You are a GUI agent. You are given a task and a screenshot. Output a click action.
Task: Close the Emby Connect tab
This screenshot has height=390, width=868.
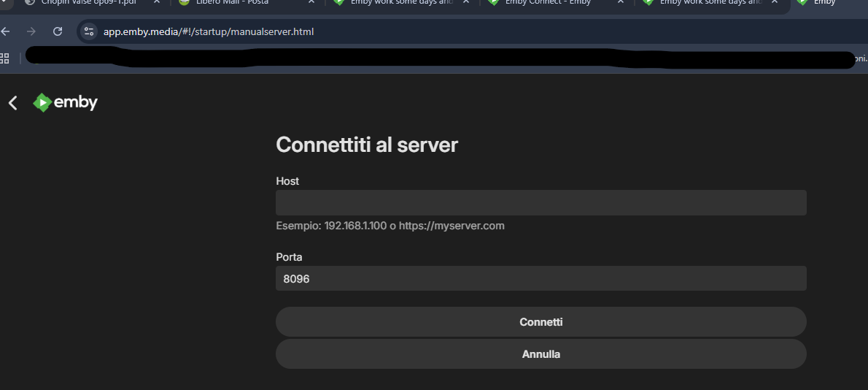point(621,2)
